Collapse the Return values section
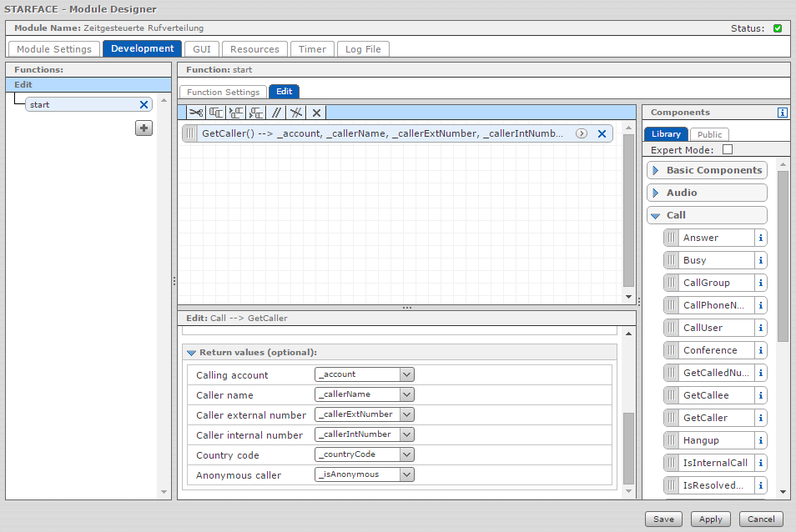Viewport: 796px width, 532px height. coord(192,352)
